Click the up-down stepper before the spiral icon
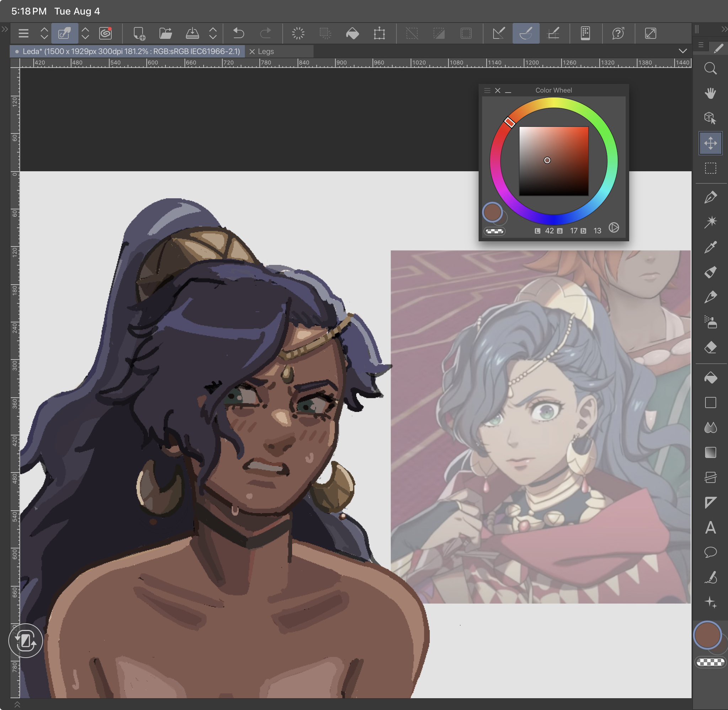The height and width of the screenshot is (710, 728). [85, 33]
